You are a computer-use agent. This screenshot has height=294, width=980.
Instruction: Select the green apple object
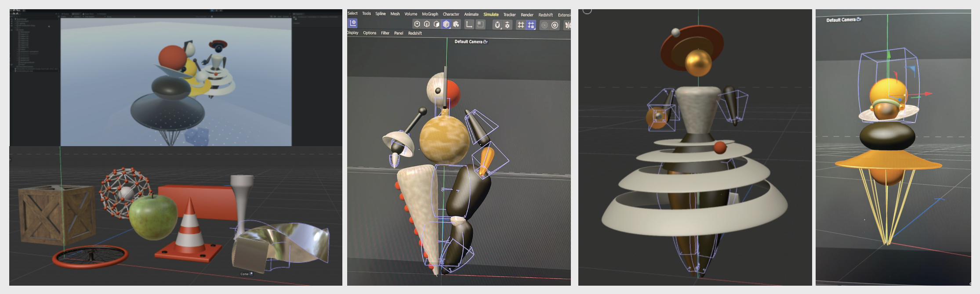coord(153,217)
